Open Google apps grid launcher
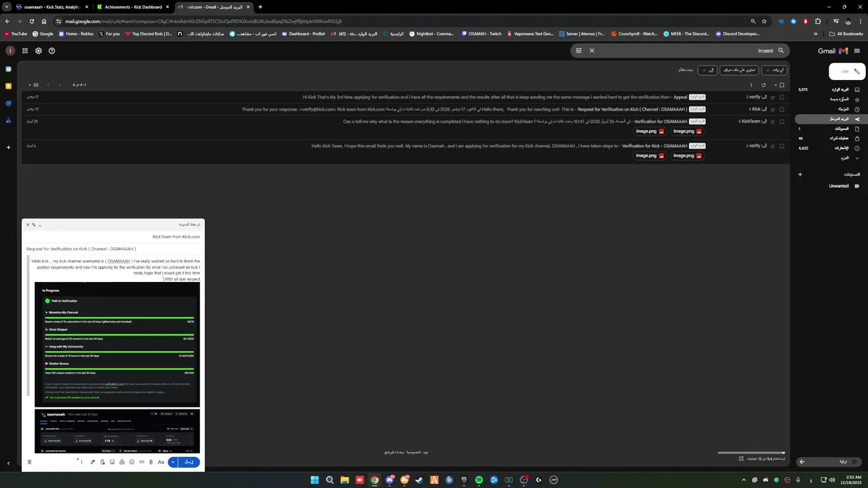 pyautogui.click(x=25, y=51)
